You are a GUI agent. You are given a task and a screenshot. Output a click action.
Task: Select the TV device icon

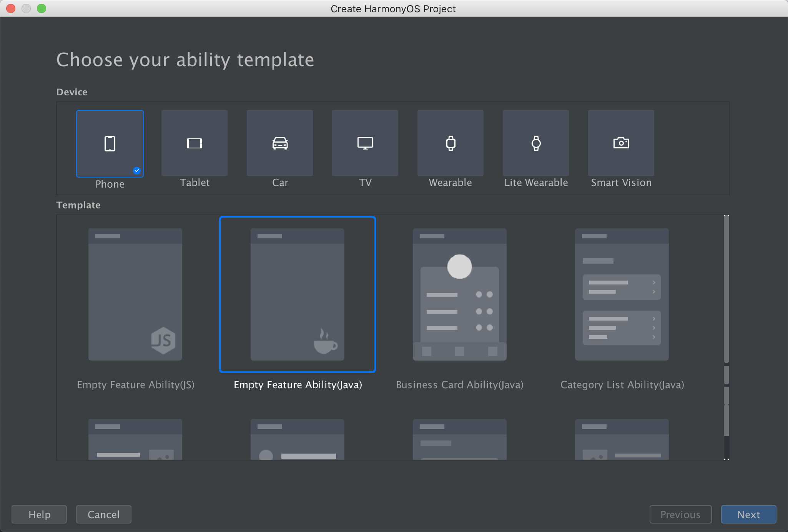click(365, 143)
